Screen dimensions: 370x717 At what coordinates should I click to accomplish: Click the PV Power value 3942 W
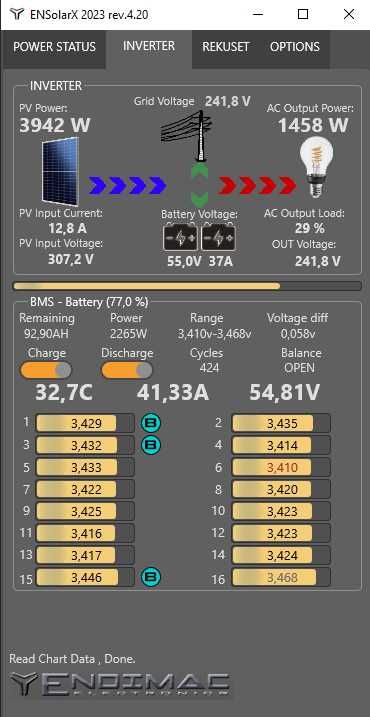55,125
